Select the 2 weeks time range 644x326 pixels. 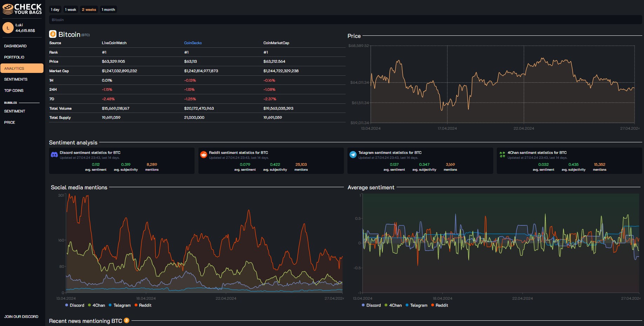click(x=89, y=9)
